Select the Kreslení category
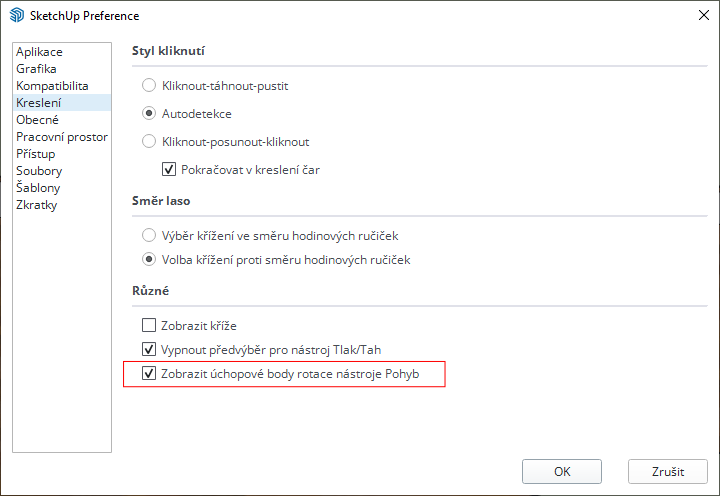This screenshot has width=720, height=496. click(38, 103)
